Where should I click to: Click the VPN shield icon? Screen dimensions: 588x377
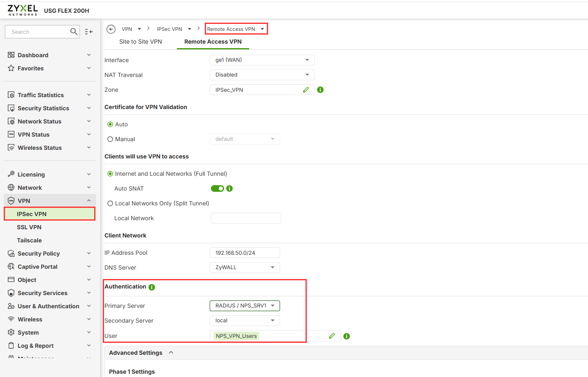pyautogui.click(x=11, y=201)
